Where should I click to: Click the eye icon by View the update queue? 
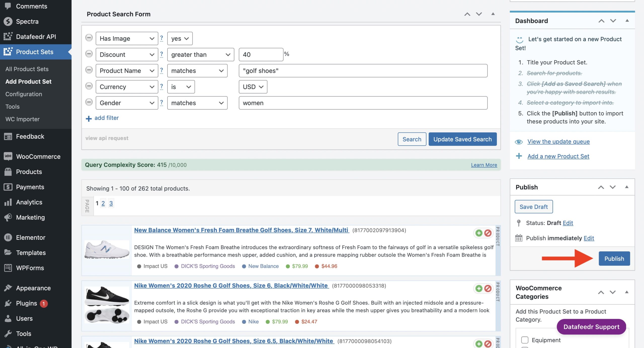point(519,142)
